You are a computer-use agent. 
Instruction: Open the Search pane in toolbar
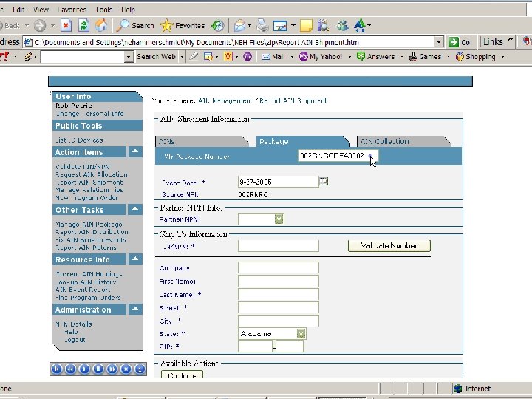point(135,25)
